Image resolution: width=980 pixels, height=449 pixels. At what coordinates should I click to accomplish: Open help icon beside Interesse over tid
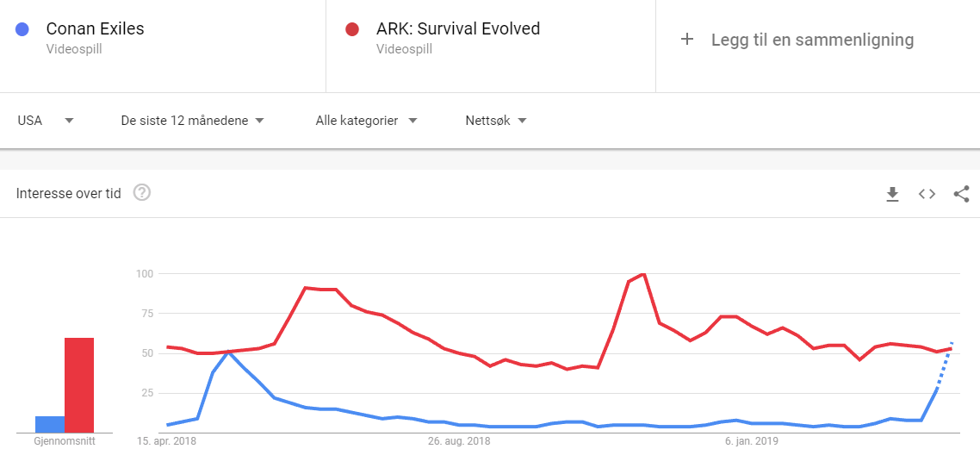[x=142, y=193]
